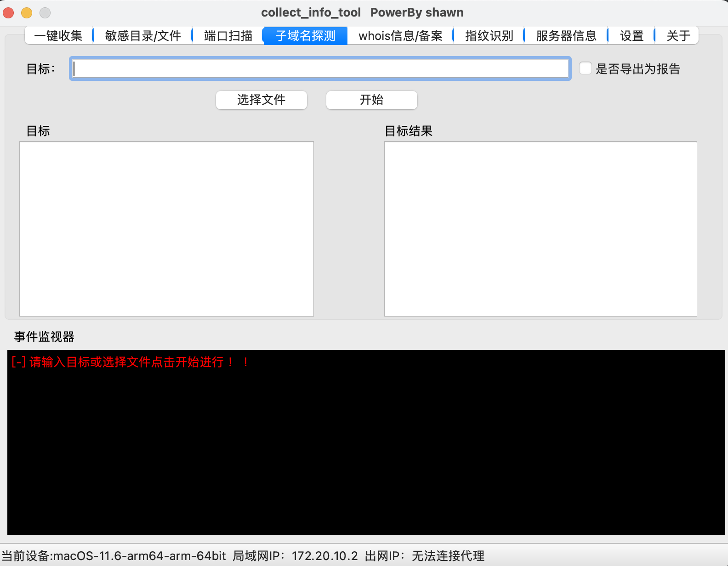
Task: Open the whois信息/备案 tab
Action: (x=400, y=36)
